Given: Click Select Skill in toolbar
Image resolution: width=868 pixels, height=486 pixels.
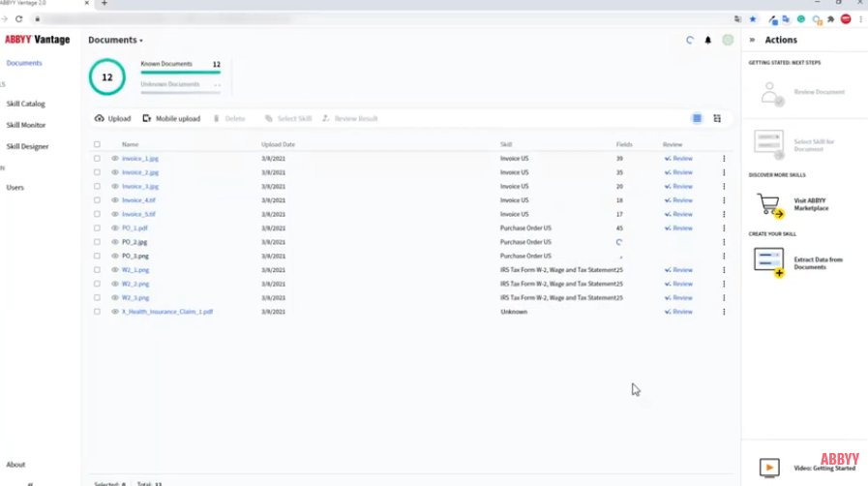Looking at the screenshot, I should (287, 118).
